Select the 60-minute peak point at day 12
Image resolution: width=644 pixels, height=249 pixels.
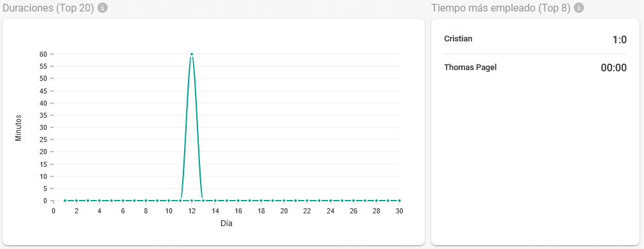point(191,54)
